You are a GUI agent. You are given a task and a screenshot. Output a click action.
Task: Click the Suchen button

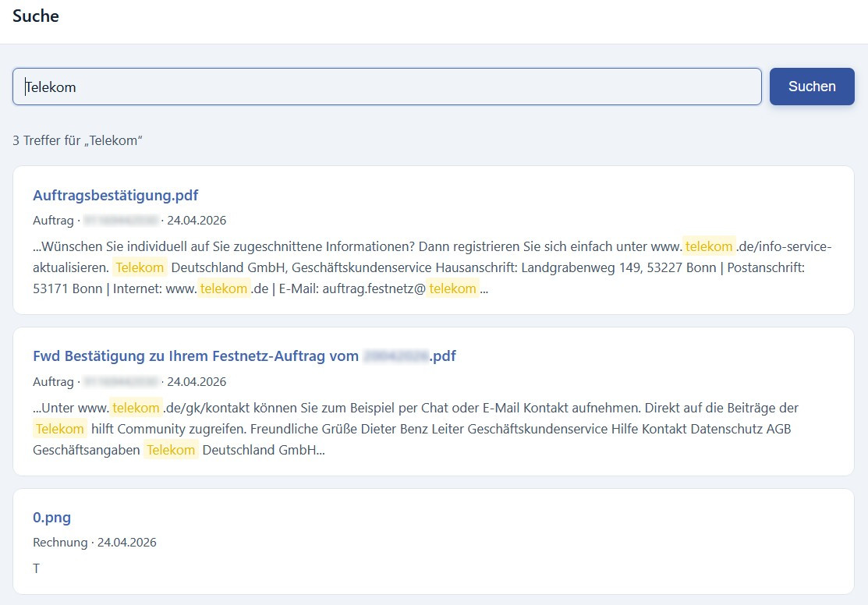[812, 87]
